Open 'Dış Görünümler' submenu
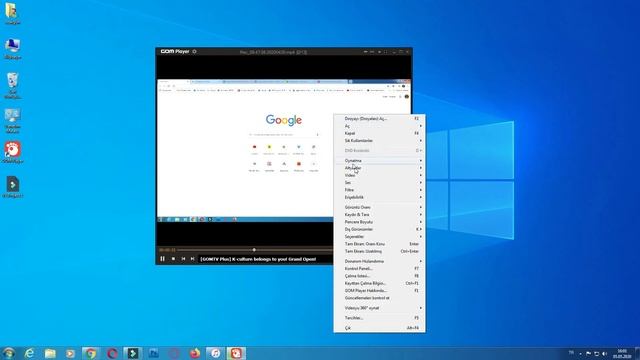 click(x=380, y=229)
